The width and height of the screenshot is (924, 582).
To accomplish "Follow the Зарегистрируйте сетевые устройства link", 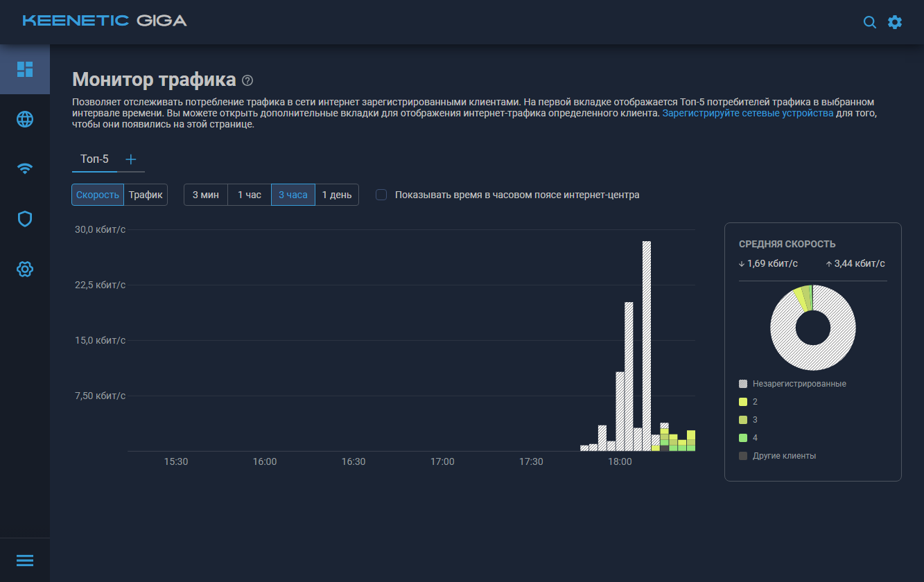I will [748, 112].
